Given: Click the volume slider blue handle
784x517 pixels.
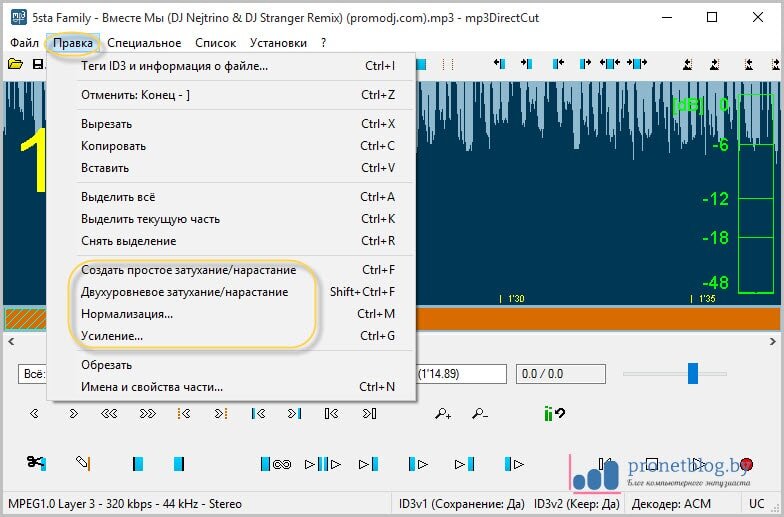Looking at the screenshot, I should (692, 374).
